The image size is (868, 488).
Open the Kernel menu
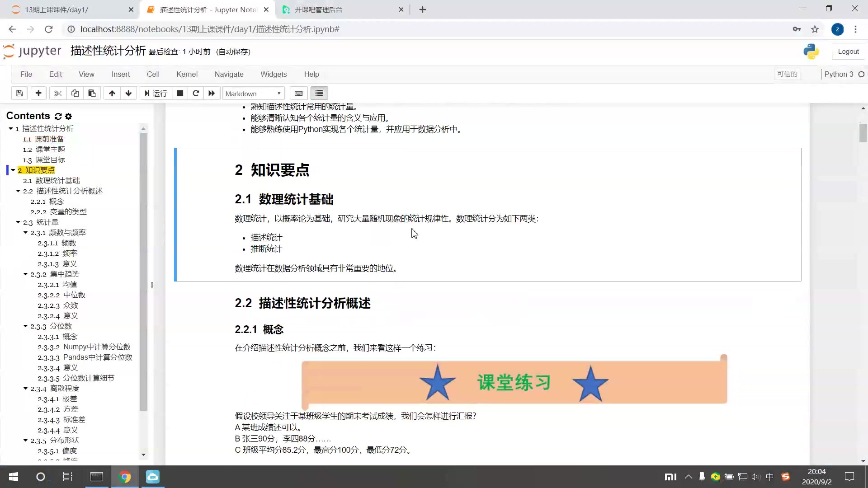(187, 74)
